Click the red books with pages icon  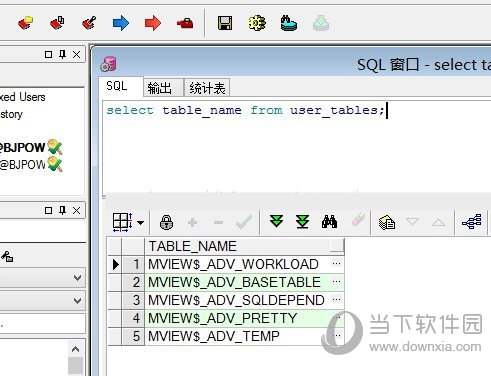pyautogui.click(x=57, y=23)
